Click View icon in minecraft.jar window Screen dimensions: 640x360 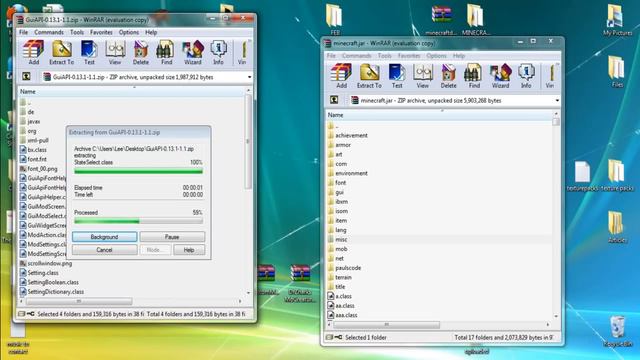coord(423,76)
